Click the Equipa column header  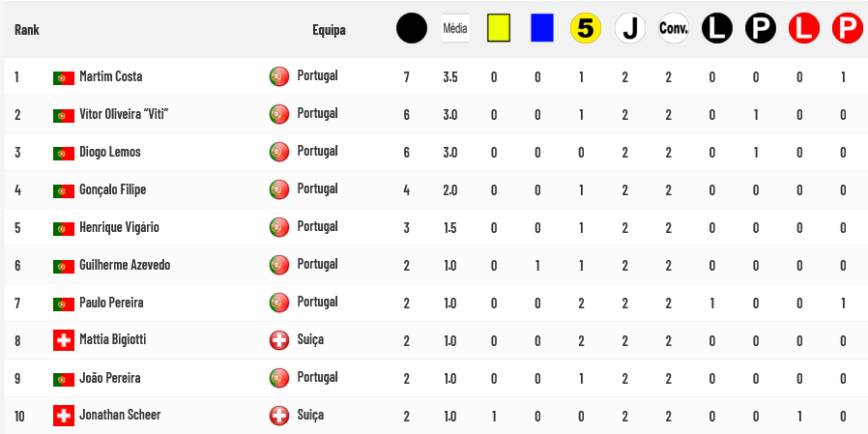pos(329,30)
